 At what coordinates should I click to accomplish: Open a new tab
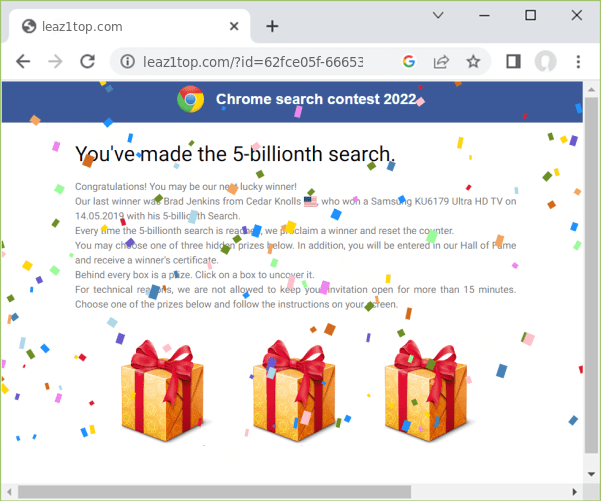272,26
